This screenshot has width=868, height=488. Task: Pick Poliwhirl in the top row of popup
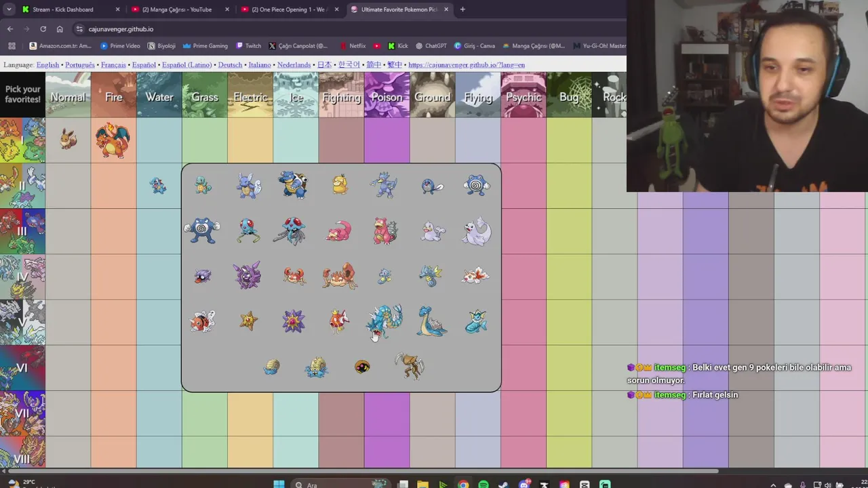pyautogui.click(x=477, y=185)
